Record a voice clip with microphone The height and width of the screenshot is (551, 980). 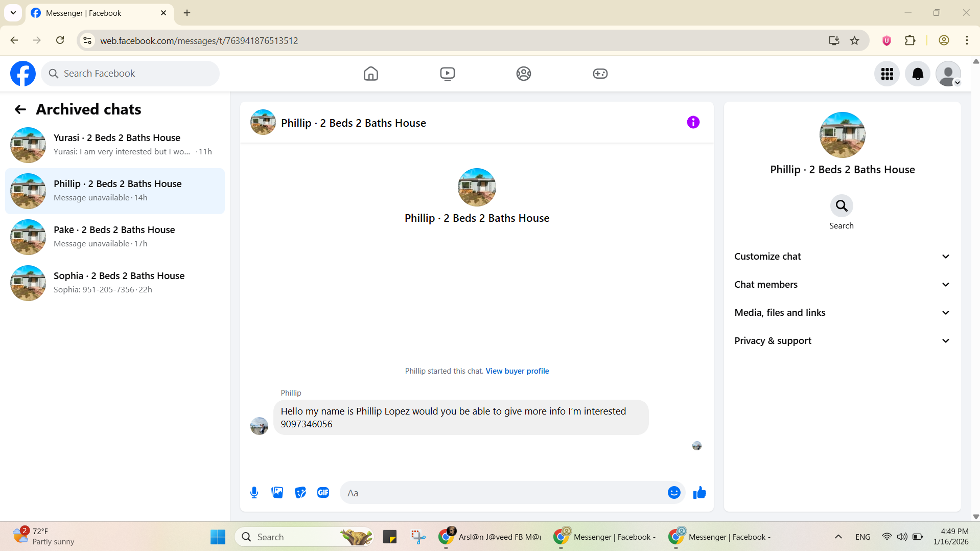pos(254,493)
